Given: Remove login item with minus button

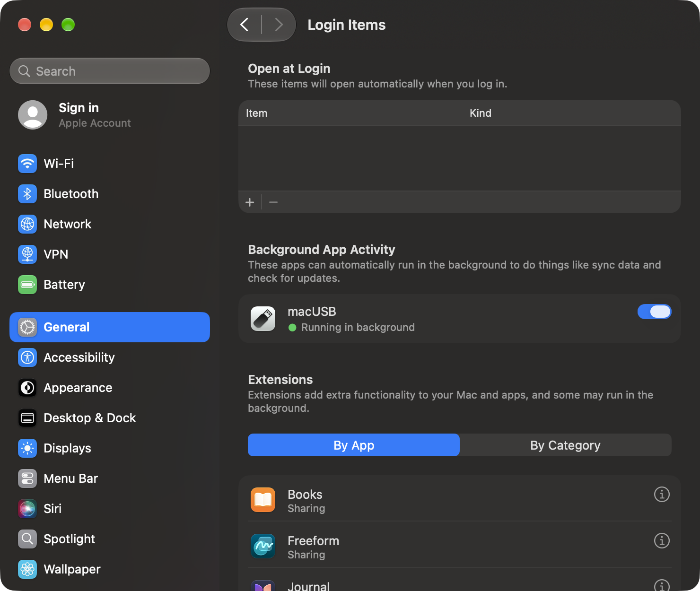Looking at the screenshot, I should [x=273, y=202].
